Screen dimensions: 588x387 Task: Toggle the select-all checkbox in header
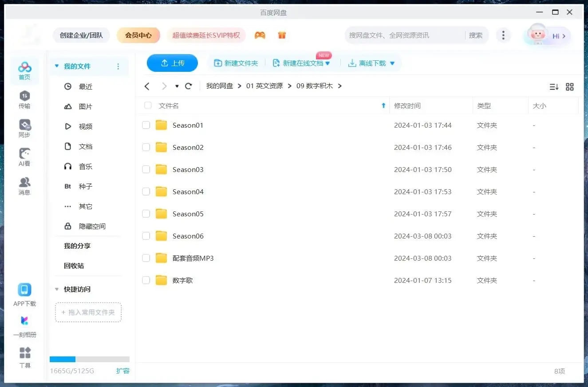point(148,106)
